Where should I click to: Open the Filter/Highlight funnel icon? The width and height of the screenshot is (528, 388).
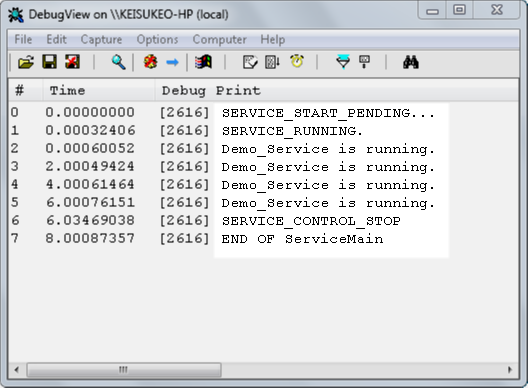point(343,62)
